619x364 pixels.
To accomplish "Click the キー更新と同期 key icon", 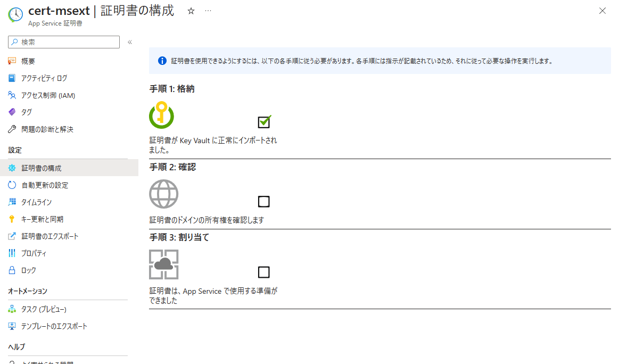I will pos(12,219).
